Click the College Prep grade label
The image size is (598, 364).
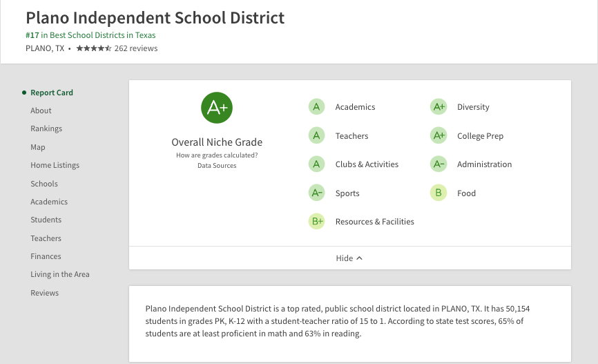point(480,136)
